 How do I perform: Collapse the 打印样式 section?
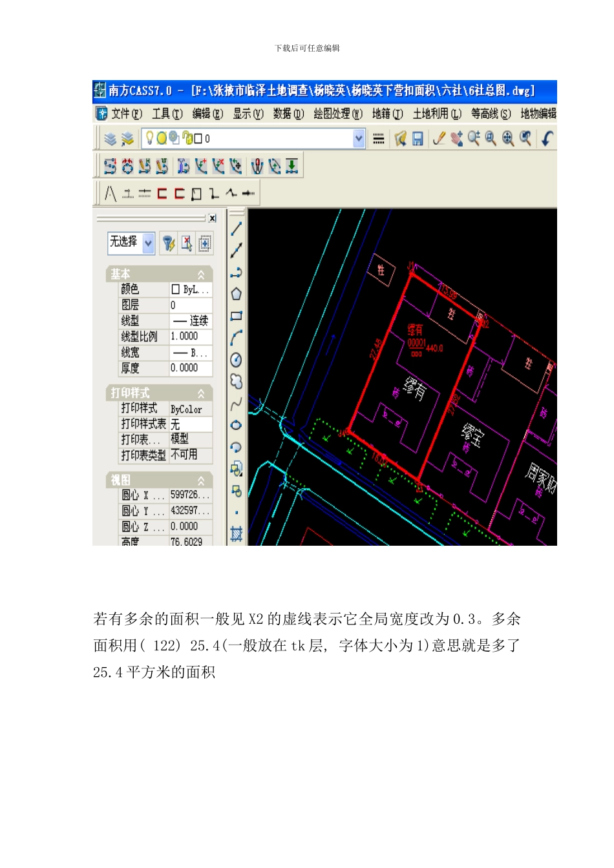coord(201,393)
